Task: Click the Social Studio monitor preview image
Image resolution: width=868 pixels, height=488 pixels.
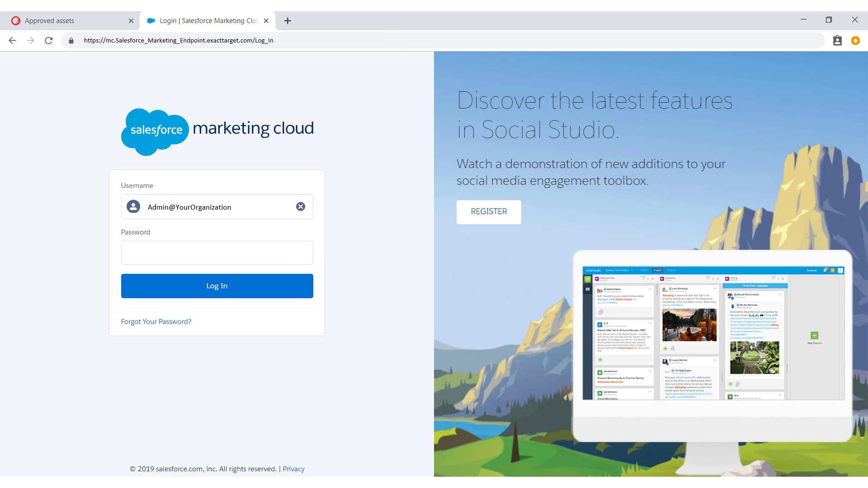Action: click(713, 346)
